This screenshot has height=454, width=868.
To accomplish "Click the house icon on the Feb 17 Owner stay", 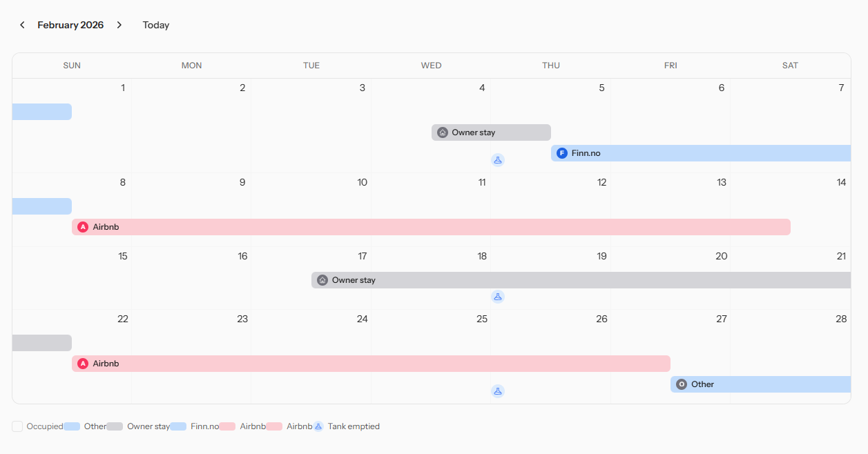I will (322, 280).
